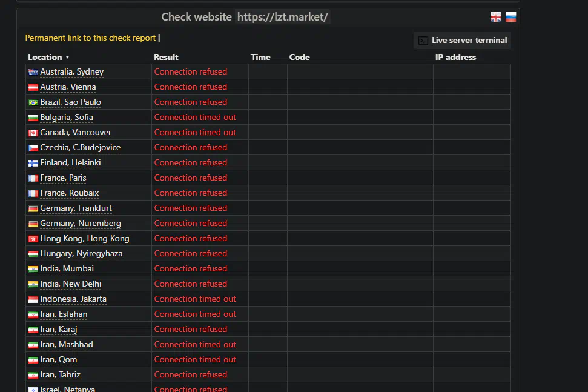Click the Connection timed out result for Bulgaria, Sofia

(195, 117)
